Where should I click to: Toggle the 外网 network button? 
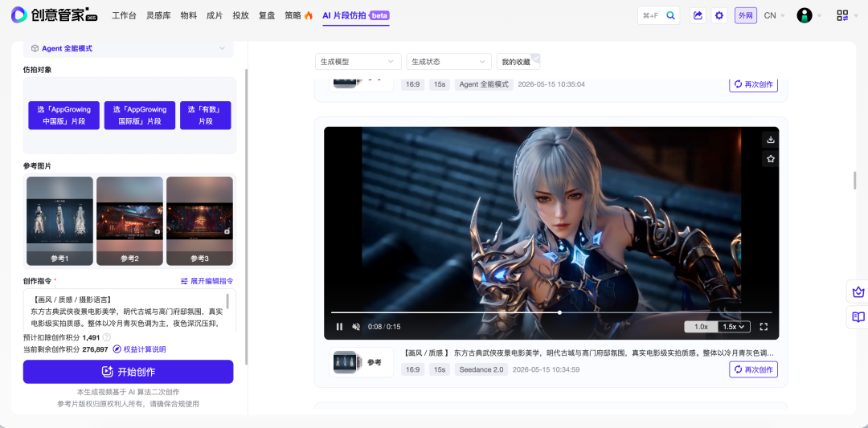coord(746,15)
